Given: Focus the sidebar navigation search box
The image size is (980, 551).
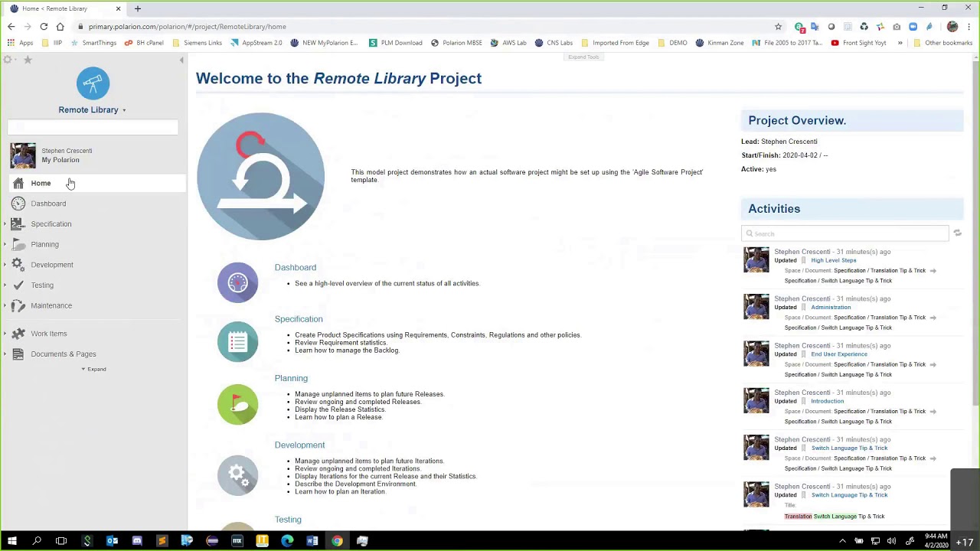Looking at the screenshot, I should (x=93, y=127).
